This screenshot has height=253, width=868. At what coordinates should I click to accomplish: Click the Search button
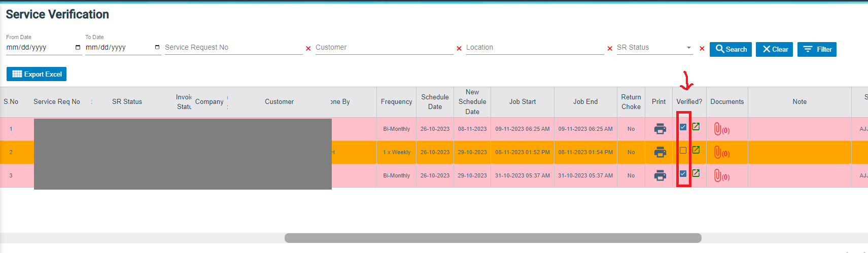point(731,49)
